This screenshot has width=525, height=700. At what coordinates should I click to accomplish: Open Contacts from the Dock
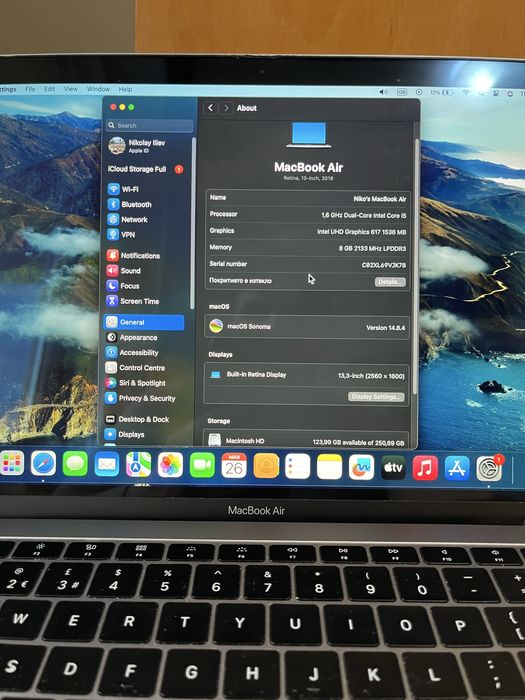coord(266,466)
